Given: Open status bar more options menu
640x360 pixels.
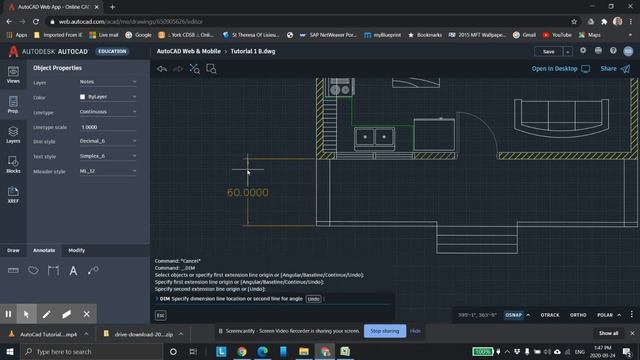Looking at the screenshot, I should point(631,314).
